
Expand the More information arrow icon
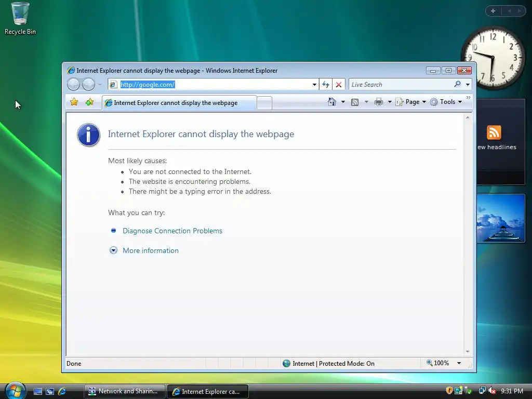coord(113,250)
